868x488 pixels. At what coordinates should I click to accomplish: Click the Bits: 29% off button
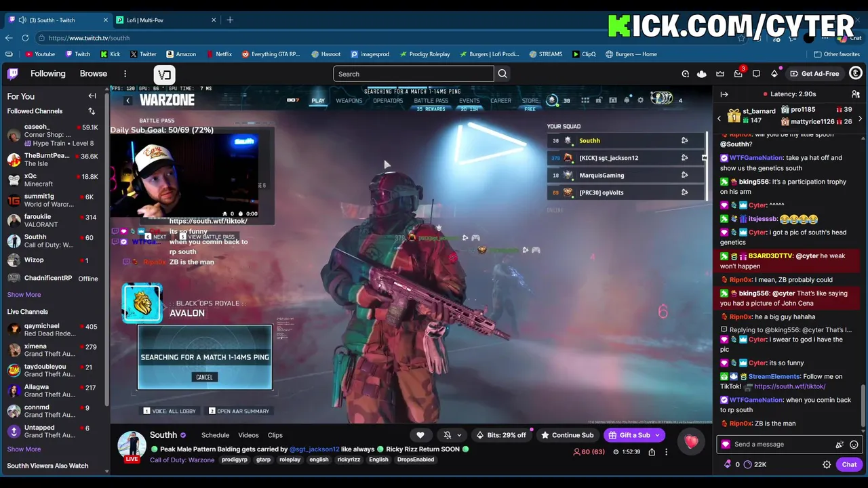click(x=501, y=435)
